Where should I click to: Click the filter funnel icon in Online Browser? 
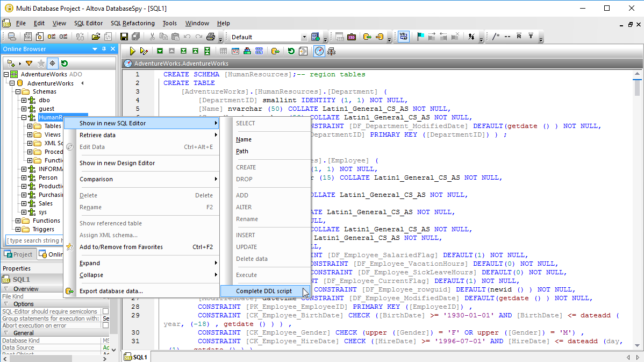(29, 63)
